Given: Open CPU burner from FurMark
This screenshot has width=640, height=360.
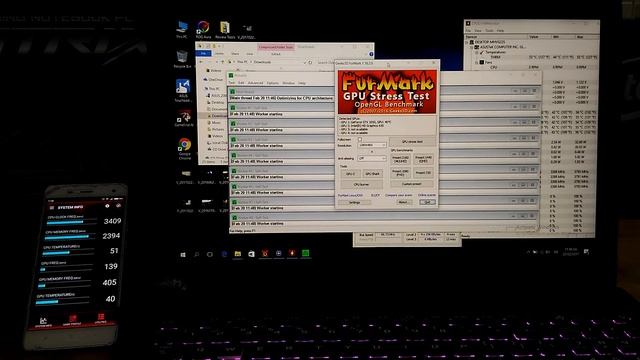Looking at the screenshot, I should pyautogui.click(x=362, y=184).
